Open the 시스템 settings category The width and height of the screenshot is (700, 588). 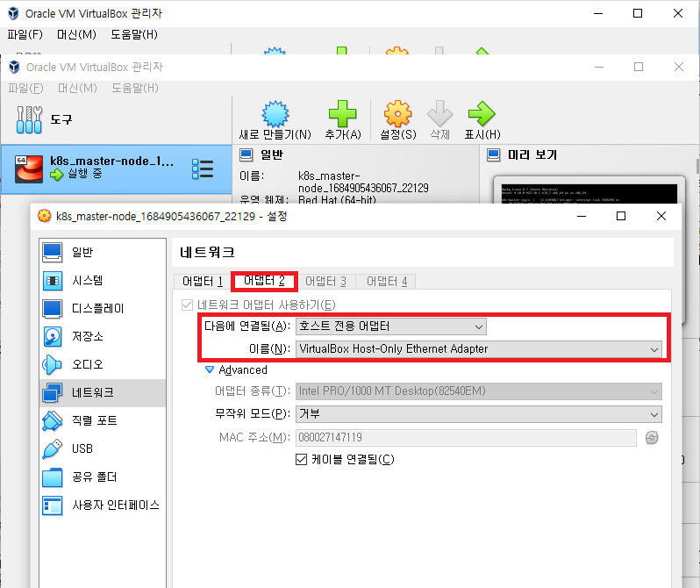pos(103,280)
